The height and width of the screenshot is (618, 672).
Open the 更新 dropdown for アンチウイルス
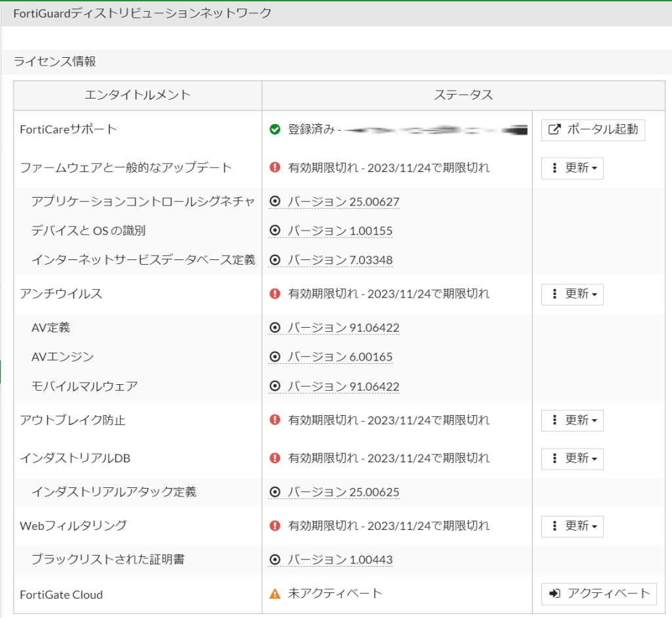click(572, 294)
